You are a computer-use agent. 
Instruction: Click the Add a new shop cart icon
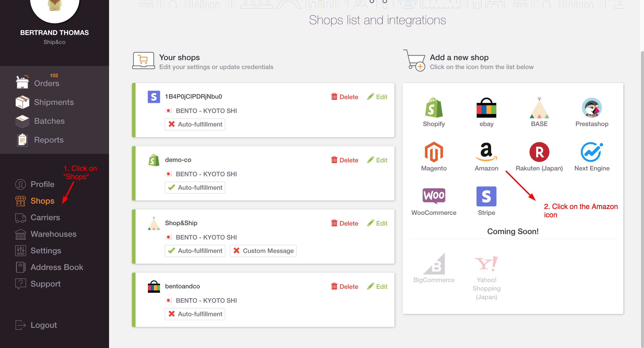414,60
